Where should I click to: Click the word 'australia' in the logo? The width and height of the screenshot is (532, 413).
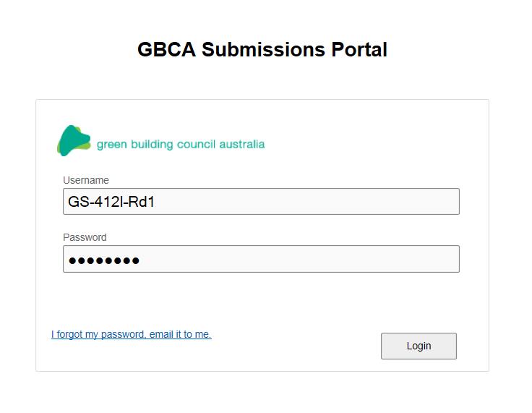(242, 145)
